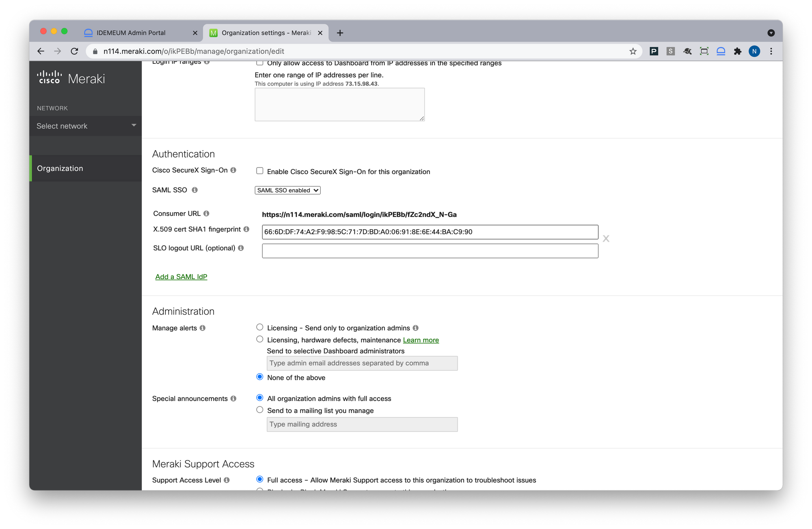Image resolution: width=812 pixels, height=529 pixels.
Task: Click the Administration section heading
Action: coord(183,312)
